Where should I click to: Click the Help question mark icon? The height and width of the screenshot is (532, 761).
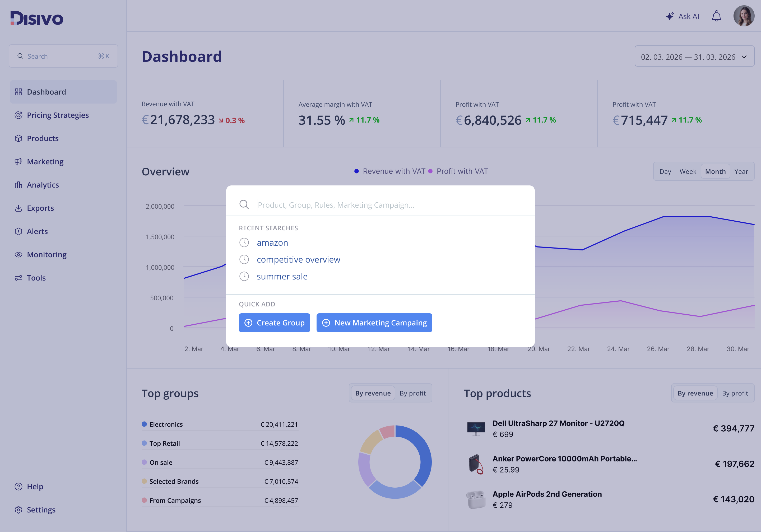pyautogui.click(x=18, y=486)
